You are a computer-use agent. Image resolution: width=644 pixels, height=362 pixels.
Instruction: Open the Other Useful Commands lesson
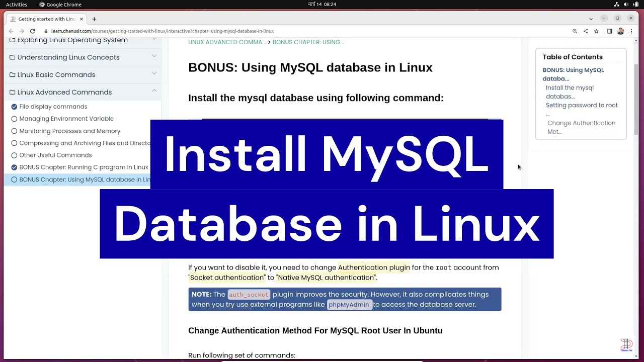point(55,155)
